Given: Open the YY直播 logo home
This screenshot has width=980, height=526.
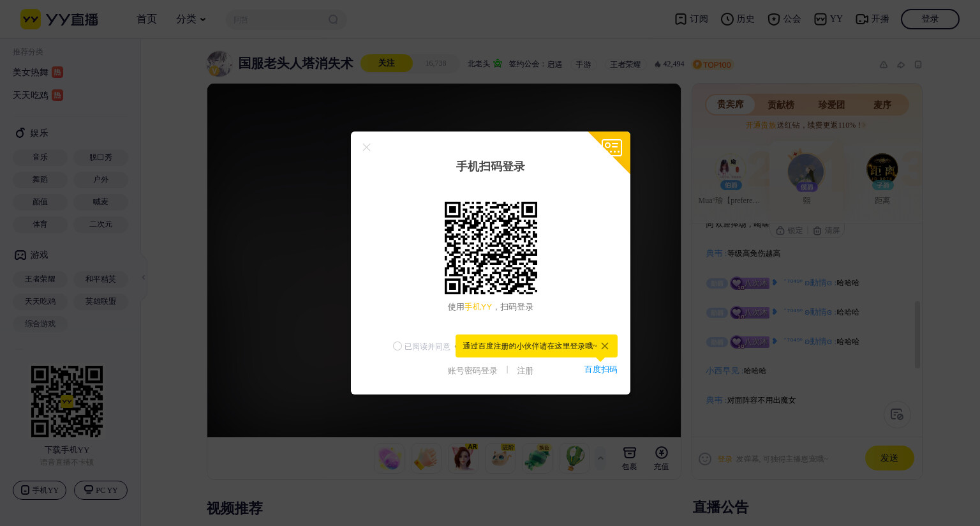Looking at the screenshot, I should coord(59,19).
